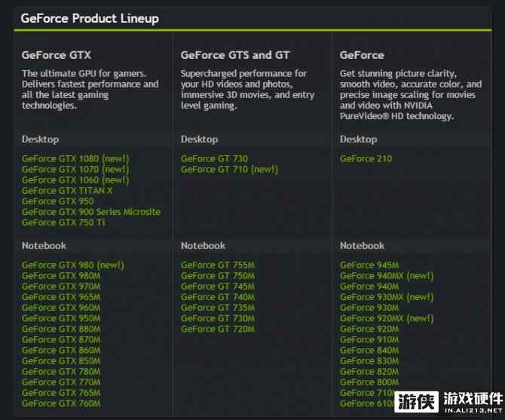The height and width of the screenshot is (420, 505).
Task: Visit the GeForce GTX 900 Series Microsite
Action: pyautogui.click(x=90, y=212)
